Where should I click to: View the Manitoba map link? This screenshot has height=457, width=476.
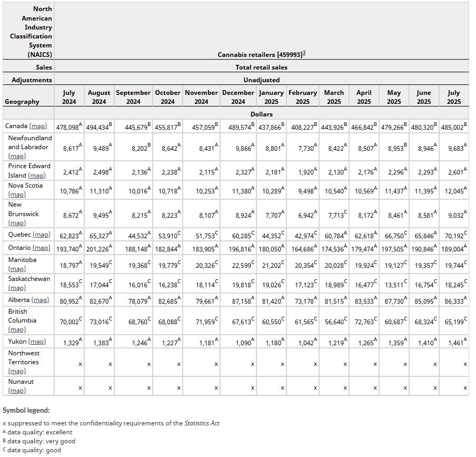coord(17,269)
